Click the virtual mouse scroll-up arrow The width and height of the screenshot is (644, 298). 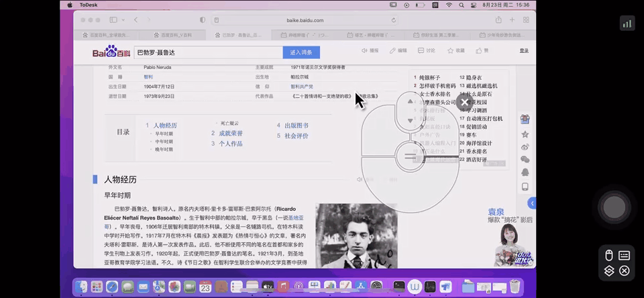410,101
